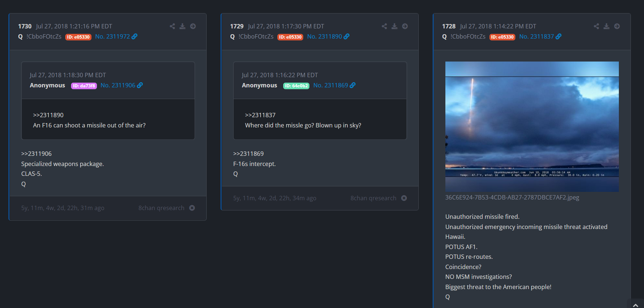Click ID e05330 badge in post 1730
644x308 pixels.
click(78, 37)
